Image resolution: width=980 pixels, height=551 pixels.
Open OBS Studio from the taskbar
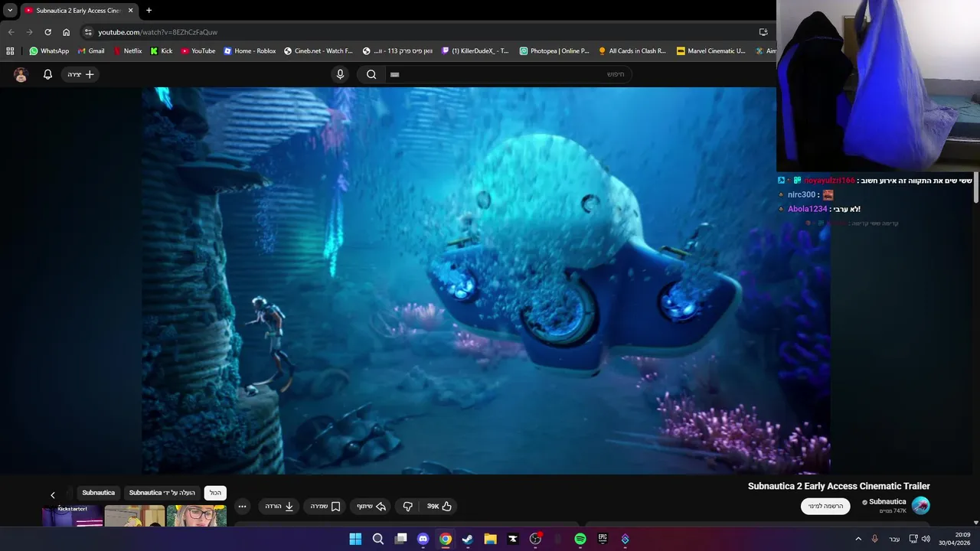[535, 539]
